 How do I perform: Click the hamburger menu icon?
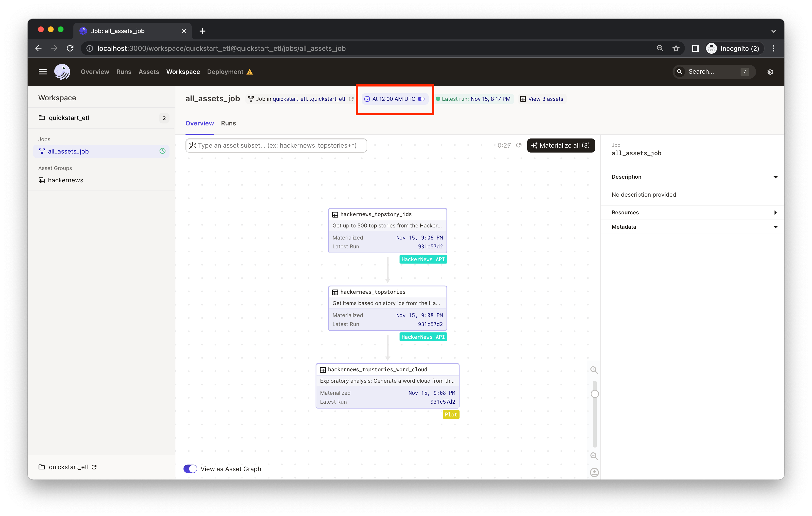click(x=42, y=72)
